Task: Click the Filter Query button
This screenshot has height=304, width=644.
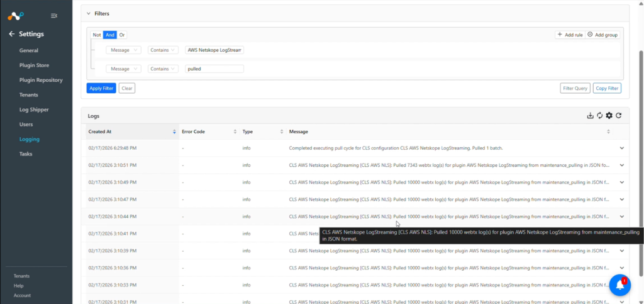Action: click(575, 88)
